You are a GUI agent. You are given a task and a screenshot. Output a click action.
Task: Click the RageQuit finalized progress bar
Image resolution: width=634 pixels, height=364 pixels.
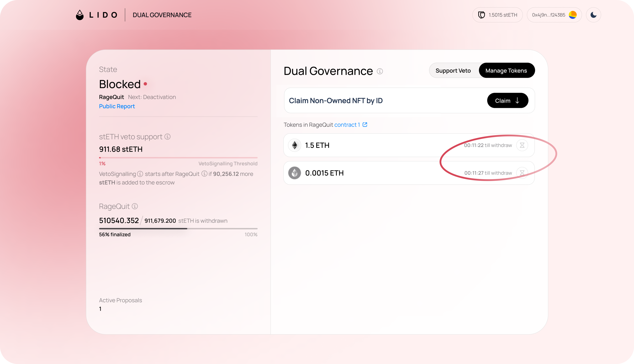[x=178, y=228]
